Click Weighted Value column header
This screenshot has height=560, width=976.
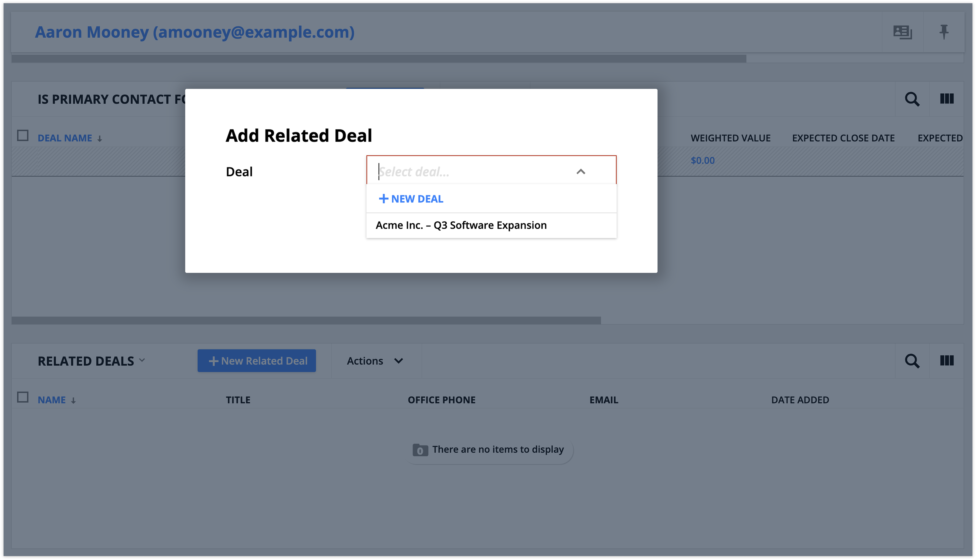pos(730,138)
